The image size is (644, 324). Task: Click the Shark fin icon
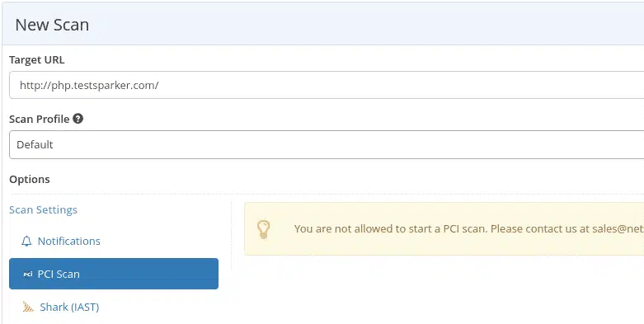(28, 307)
